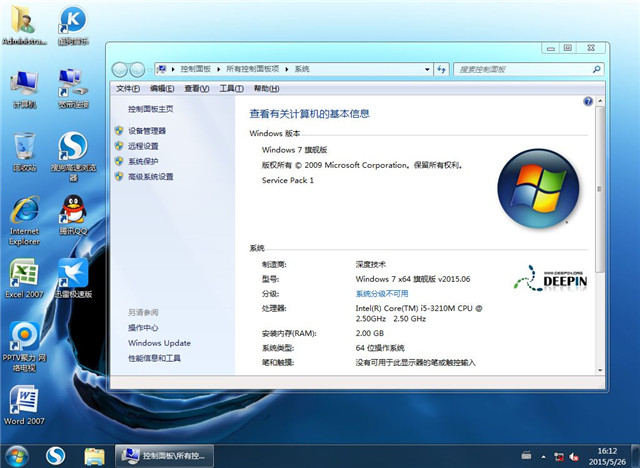Open Windows Explorer pinned on taskbar
640x468 pixels.
[94, 456]
